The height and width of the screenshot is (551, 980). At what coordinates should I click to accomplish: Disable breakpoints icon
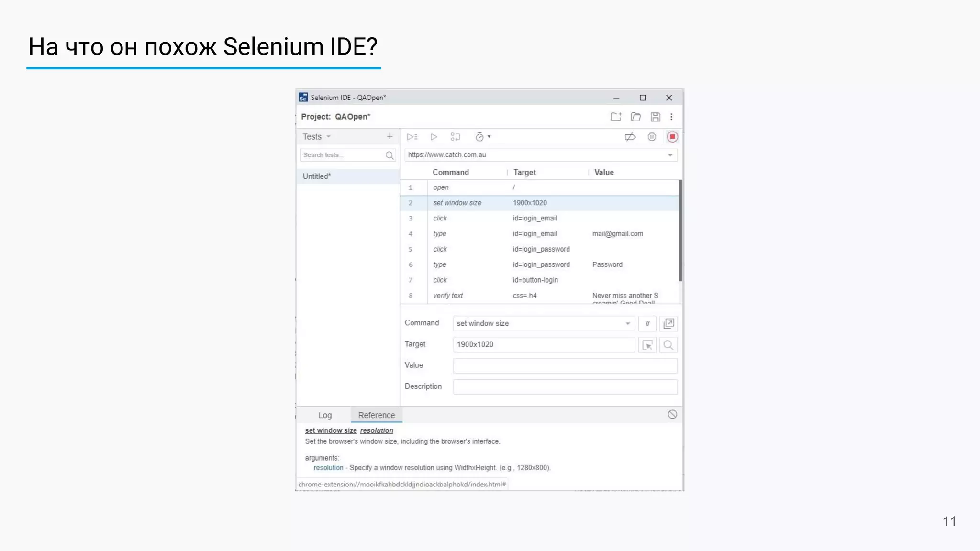630,137
